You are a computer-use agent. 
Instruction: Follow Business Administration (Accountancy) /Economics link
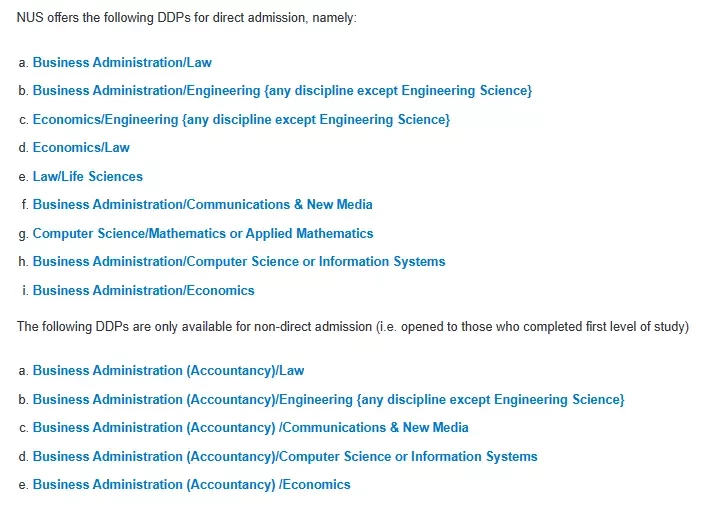click(x=191, y=485)
